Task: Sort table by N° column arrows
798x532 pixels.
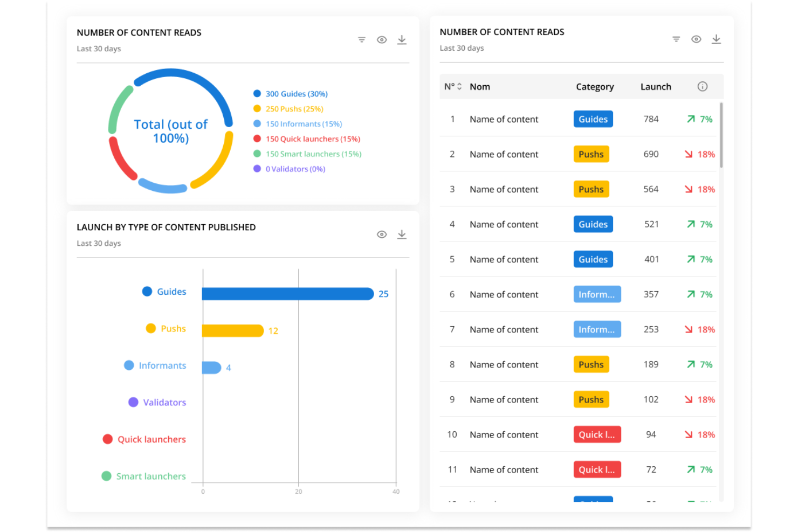Action: (x=459, y=87)
